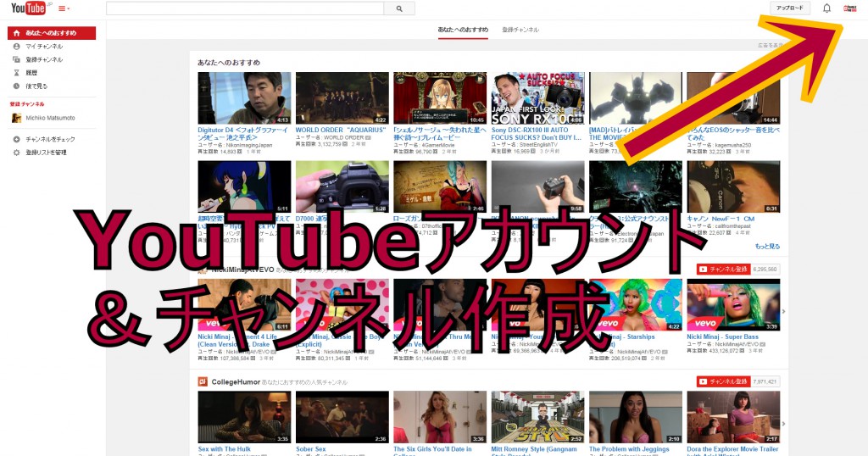Expand recommendations with もっと見る

[x=766, y=247]
